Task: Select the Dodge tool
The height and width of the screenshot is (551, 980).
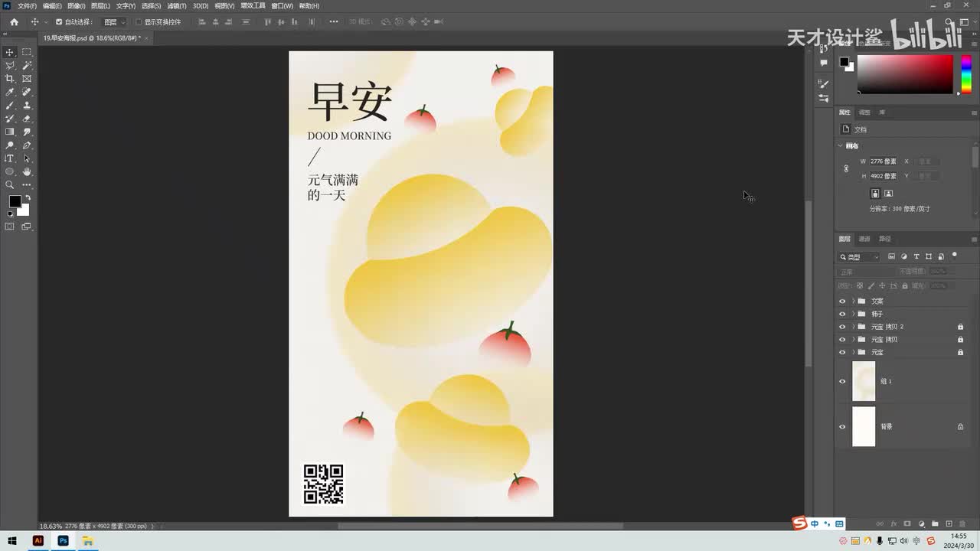Action: (10, 145)
